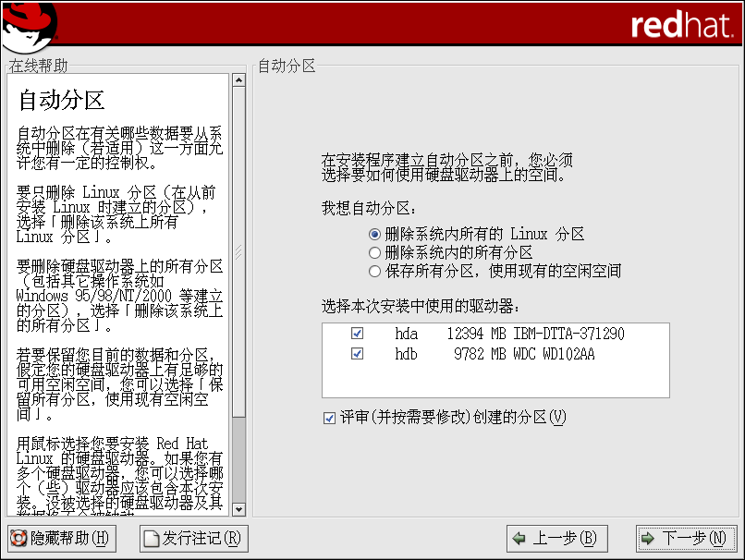The width and height of the screenshot is (745, 560).
Task: Click the right arrow icon on 下一步 button
Action: 648,538
